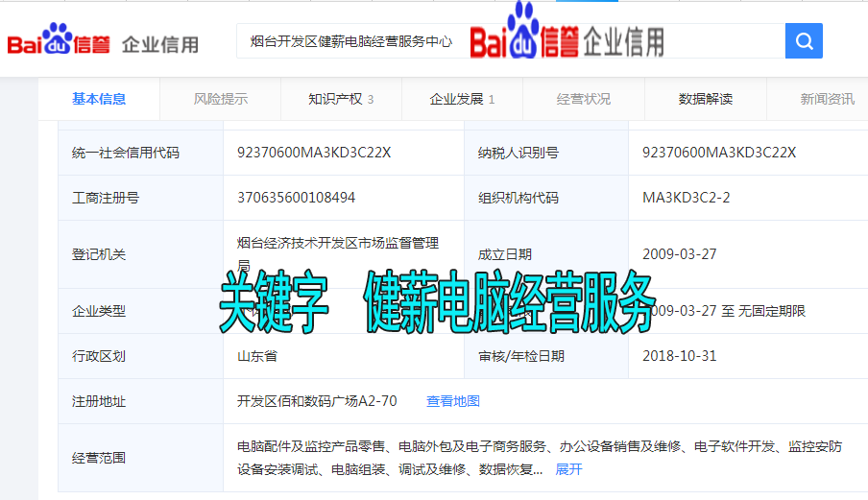Screen dimensions: 868x500
Task: Click the 统一社会信用代码 value
Action: pos(314,153)
